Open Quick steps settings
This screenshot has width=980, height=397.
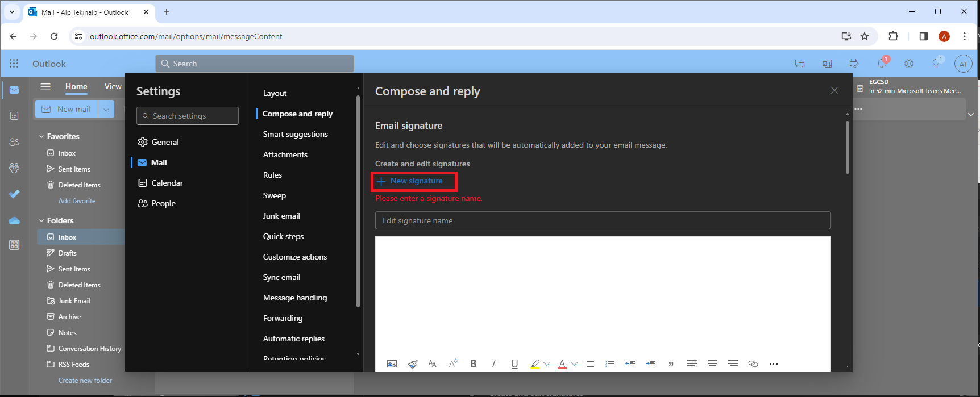tap(283, 236)
